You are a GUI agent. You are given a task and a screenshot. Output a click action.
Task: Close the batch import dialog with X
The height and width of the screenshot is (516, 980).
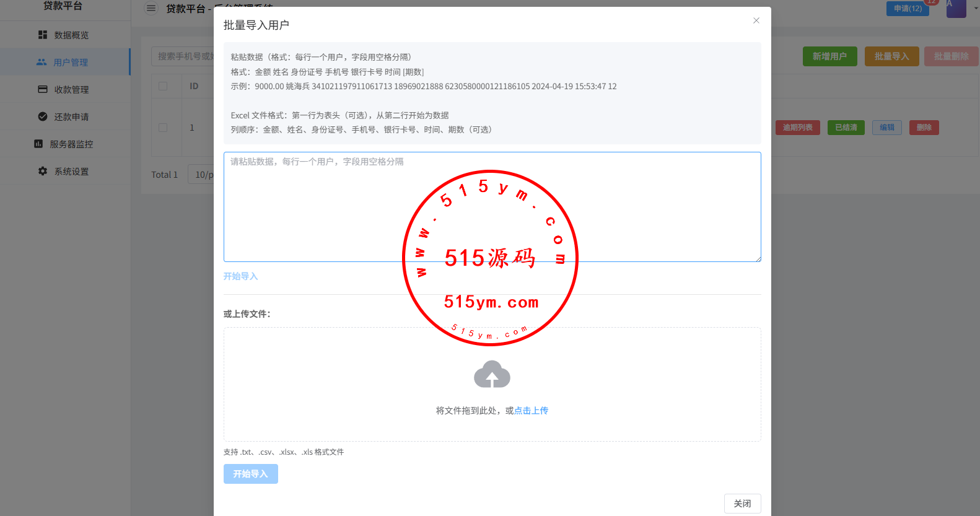click(756, 21)
